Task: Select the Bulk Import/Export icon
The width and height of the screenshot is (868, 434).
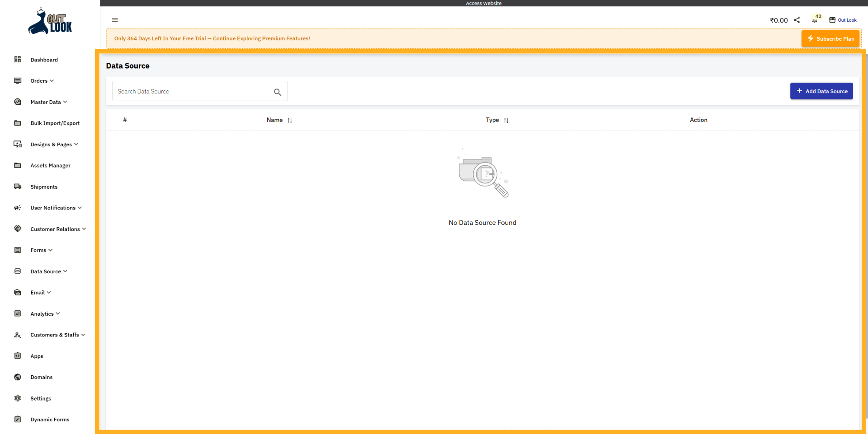Action: pos(17,123)
